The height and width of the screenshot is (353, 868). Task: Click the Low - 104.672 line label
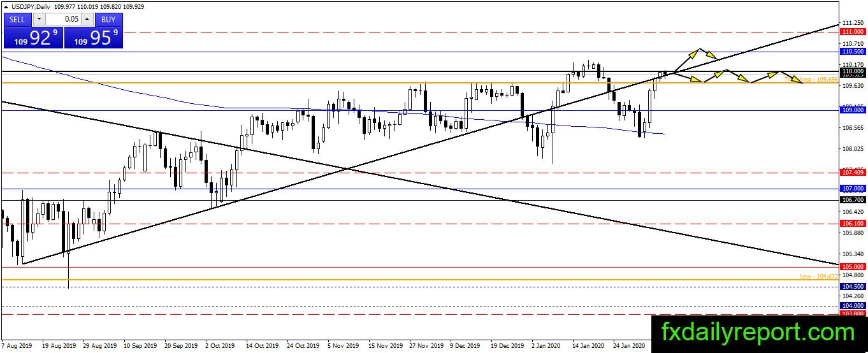pyautogui.click(x=819, y=276)
